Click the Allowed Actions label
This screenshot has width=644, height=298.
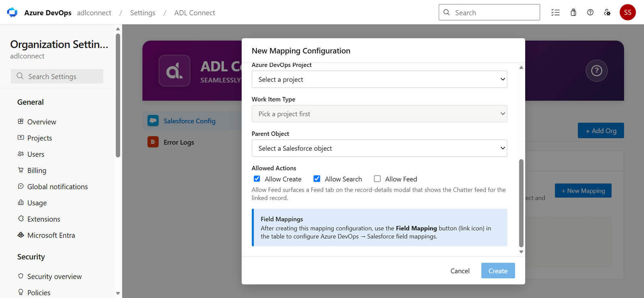(x=274, y=168)
